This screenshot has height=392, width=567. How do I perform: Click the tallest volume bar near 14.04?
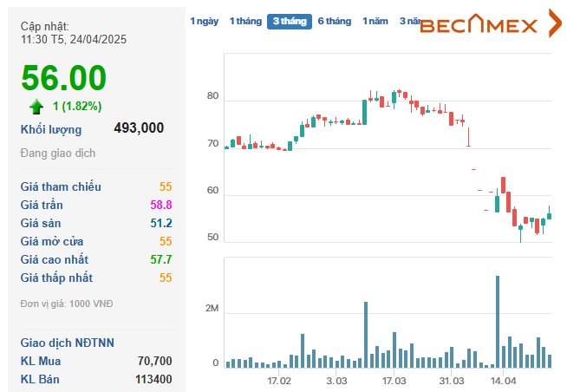[498, 321]
